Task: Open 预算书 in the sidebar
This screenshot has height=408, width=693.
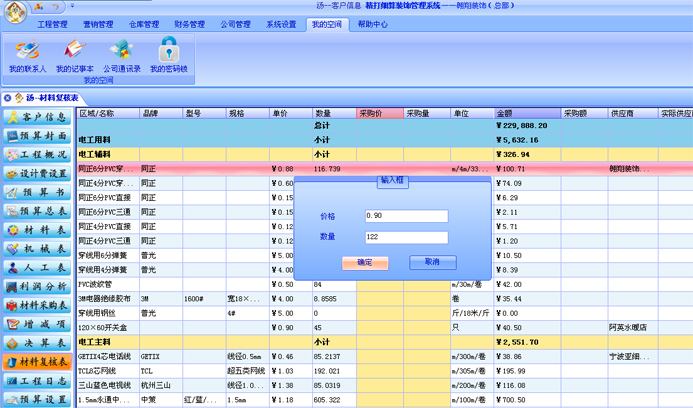Action: click(37, 192)
